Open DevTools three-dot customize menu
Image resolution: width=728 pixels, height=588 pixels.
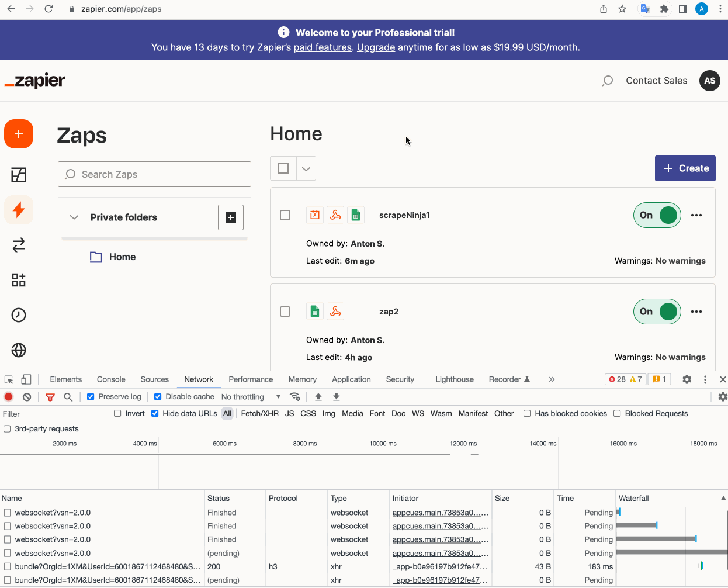click(705, 379)
